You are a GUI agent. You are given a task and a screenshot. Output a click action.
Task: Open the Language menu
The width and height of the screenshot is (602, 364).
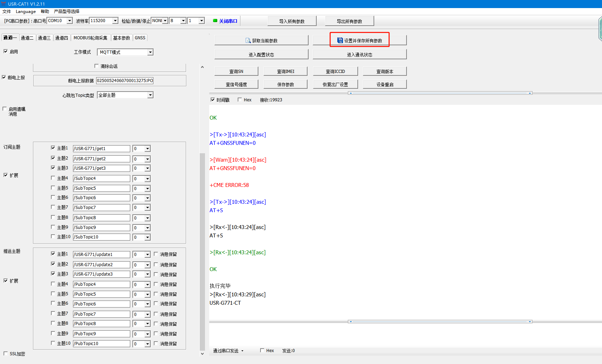[26, 12]
